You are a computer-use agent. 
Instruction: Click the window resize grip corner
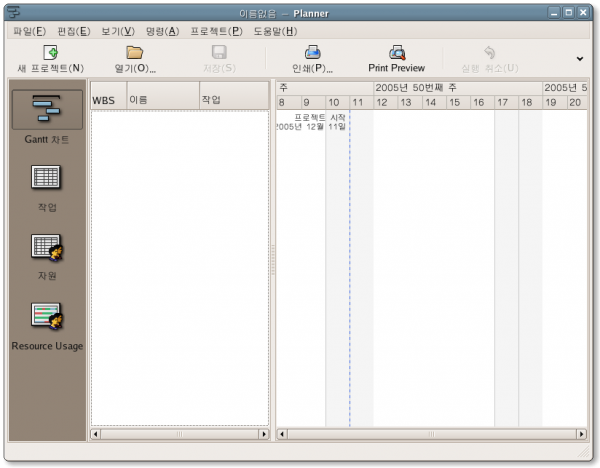click(x=584, y=452)
